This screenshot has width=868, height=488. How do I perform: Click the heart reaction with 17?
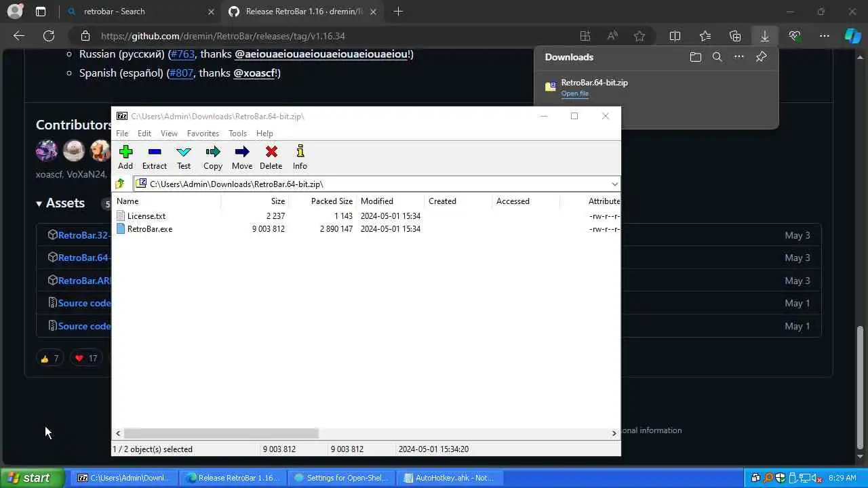coord(86,358)
